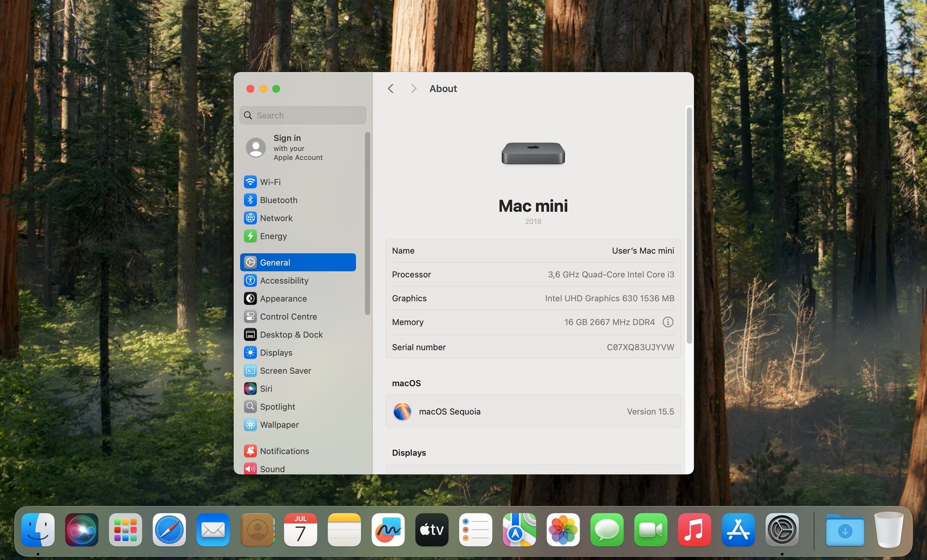Open FaceTime from the Dock

coord(651,530)
